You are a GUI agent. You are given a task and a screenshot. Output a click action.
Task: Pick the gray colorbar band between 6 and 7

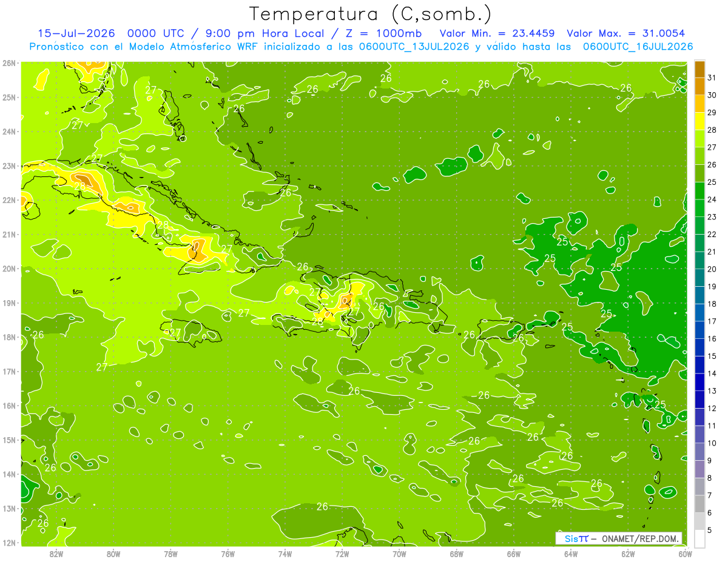699,504
